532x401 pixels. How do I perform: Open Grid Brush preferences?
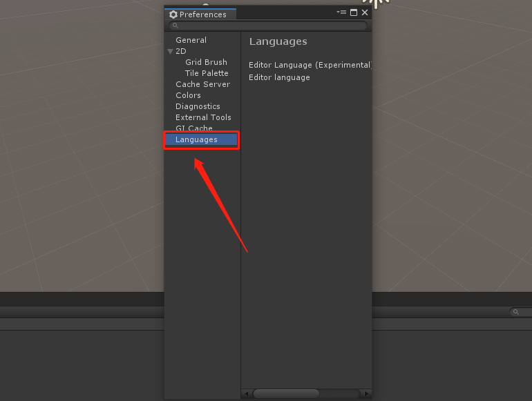tap(206, 62)
